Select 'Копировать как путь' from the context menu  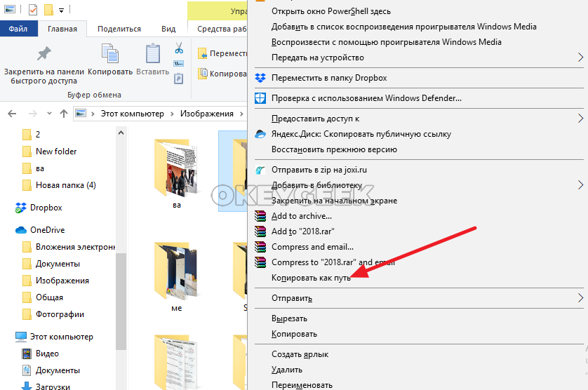point(311,278)
